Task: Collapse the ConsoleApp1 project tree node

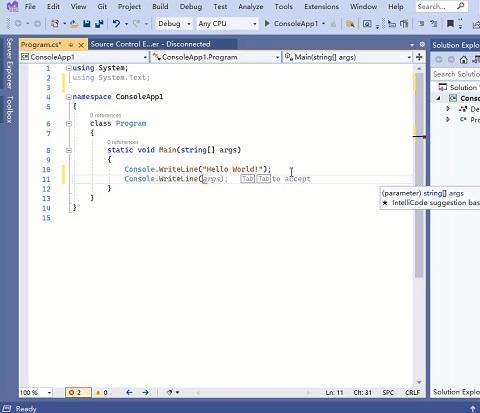Action: pos(439,98)
